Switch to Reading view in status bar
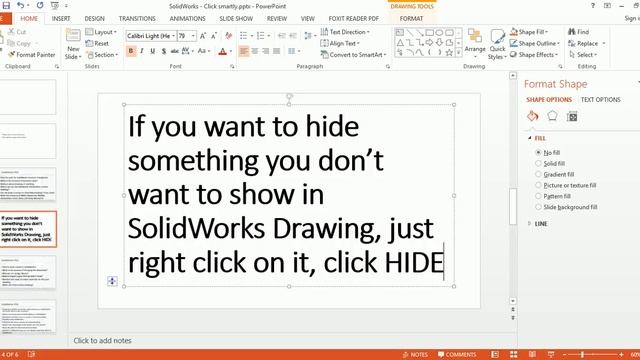640x360 pixels. tap(532, 354)
